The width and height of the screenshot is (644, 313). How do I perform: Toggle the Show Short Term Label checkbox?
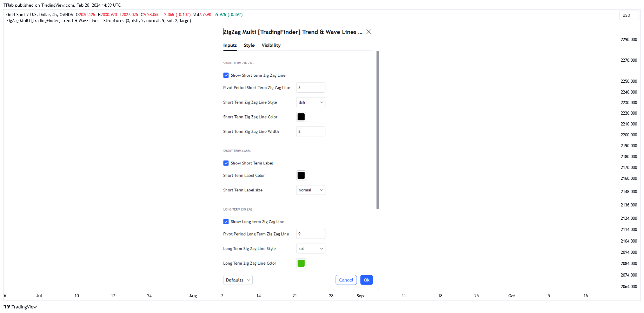[226, 163]
